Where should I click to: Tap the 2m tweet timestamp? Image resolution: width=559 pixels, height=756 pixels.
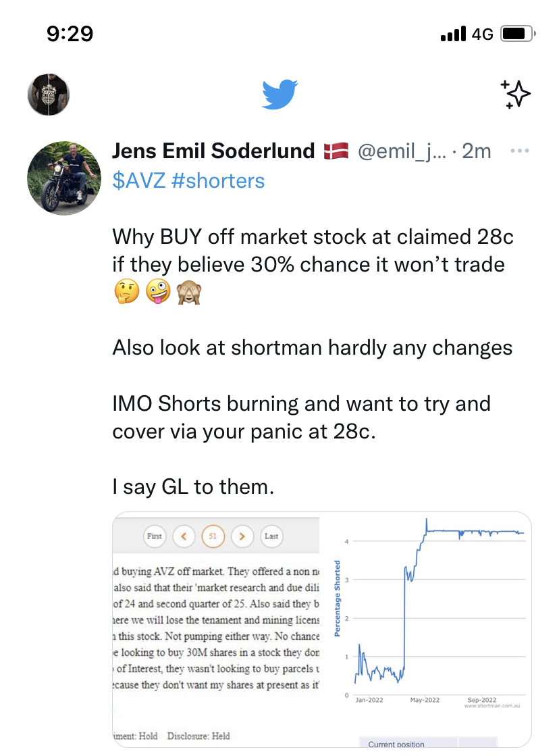pyautogui.click(x=476, y=151)
